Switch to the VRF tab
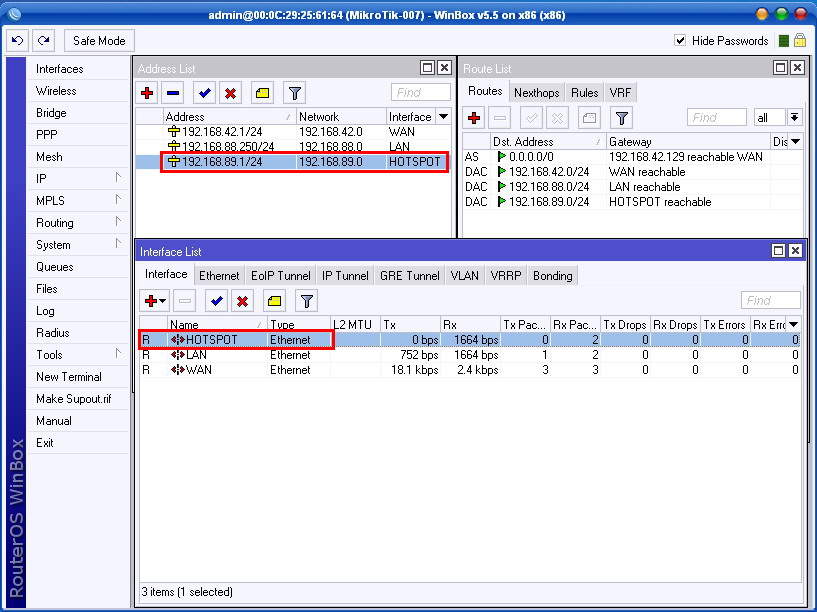 (620, 93)
